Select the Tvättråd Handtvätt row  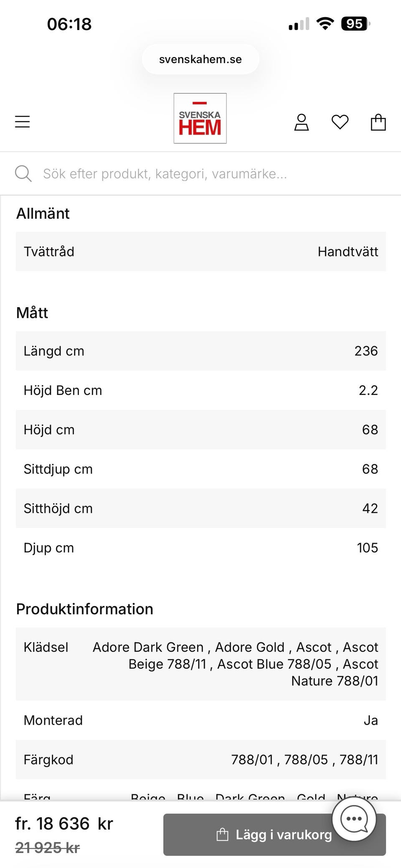point(201,252)
